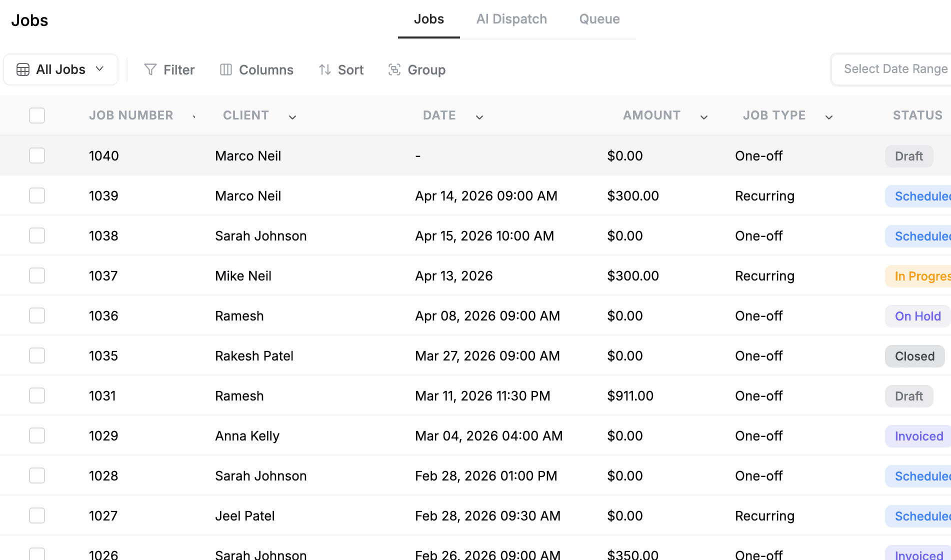Click Invoiced badge of job 1029
This screenshot has height=560, width=951.
pos(918,436)
